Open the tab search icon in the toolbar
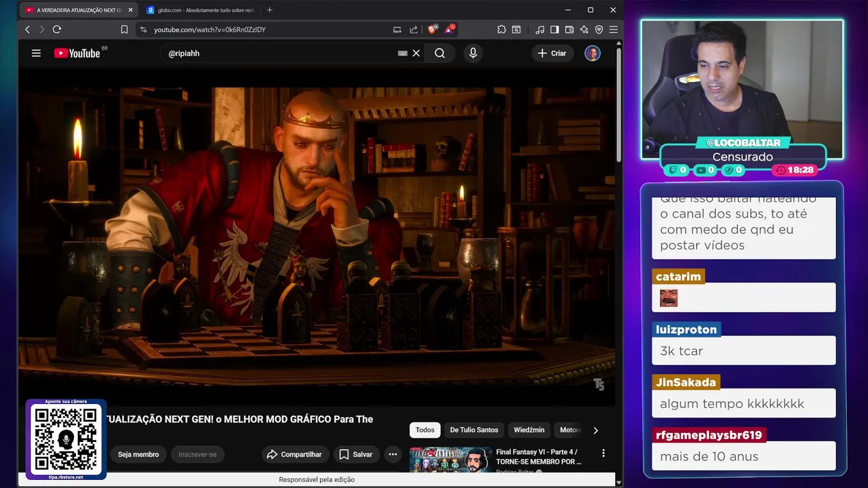 coord(517,30)
